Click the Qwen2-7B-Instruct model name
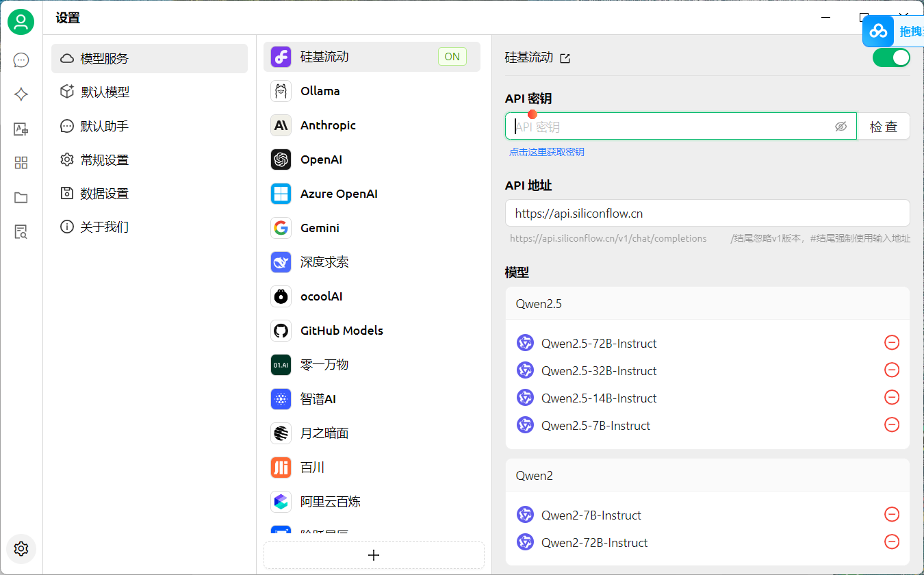Screen dimensions: 924x575 [x=591, y=515]
